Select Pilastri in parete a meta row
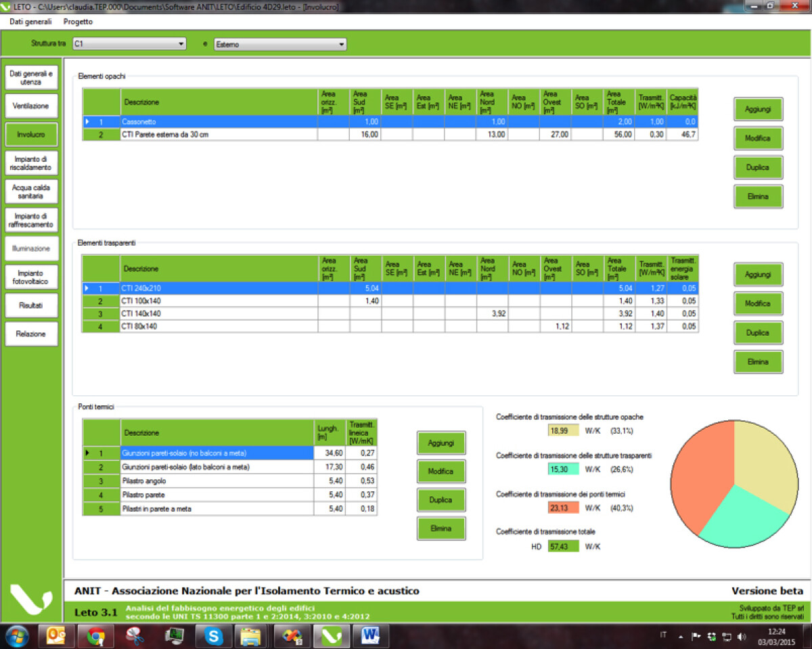The width and height of the screenshot is (812, 649). [x=230, y=508]
